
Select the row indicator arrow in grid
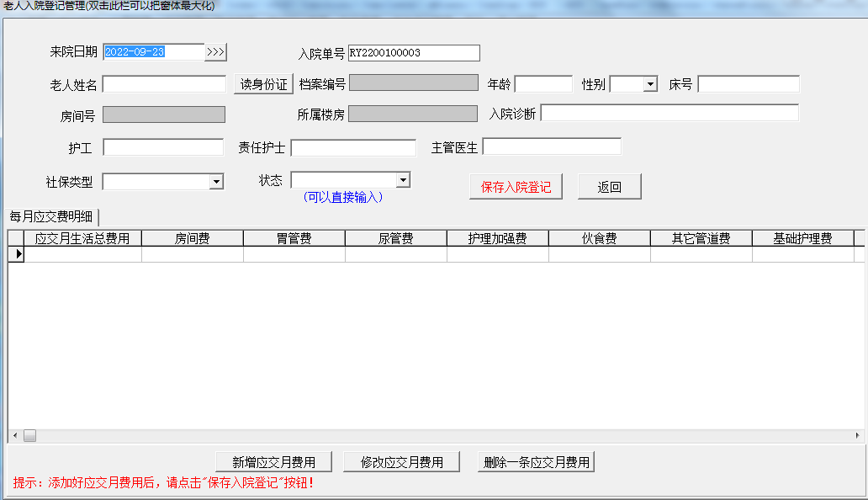pyautogui.click(x=16, y=254)
